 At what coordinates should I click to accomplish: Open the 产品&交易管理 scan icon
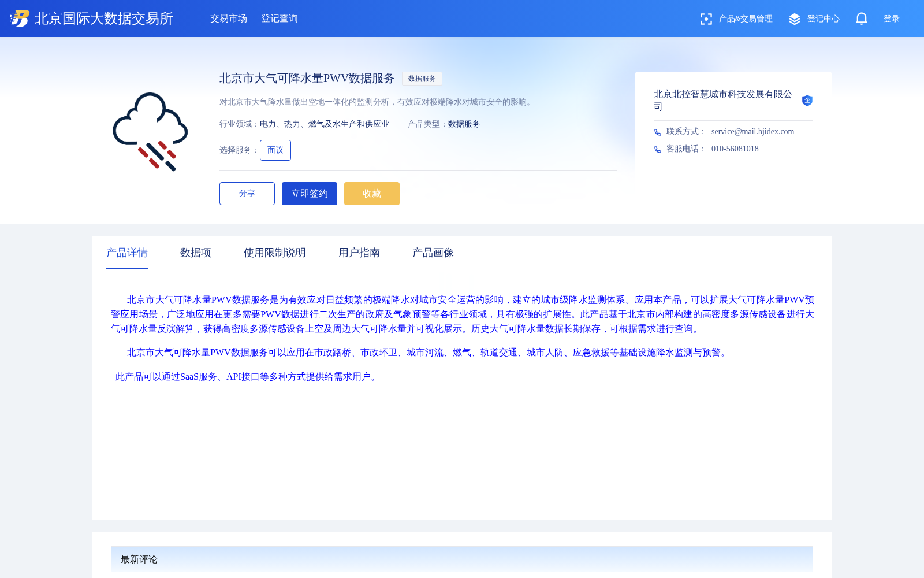coord(706,19)
